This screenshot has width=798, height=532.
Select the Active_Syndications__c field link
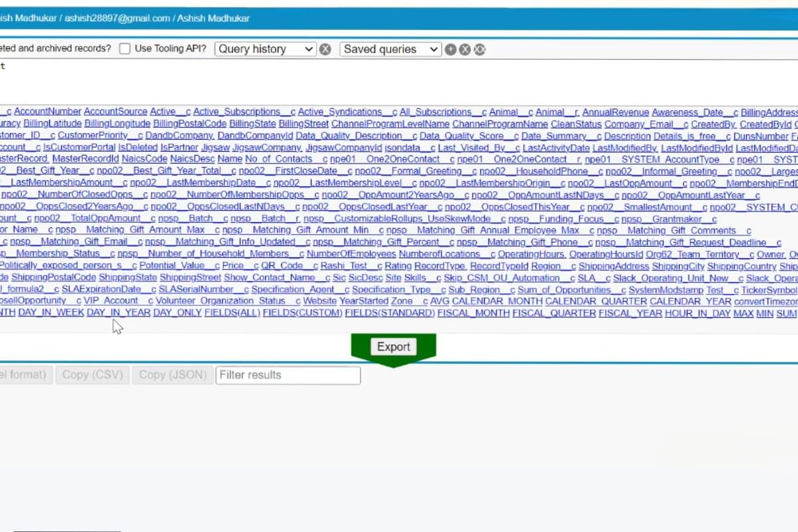(347, 112)
